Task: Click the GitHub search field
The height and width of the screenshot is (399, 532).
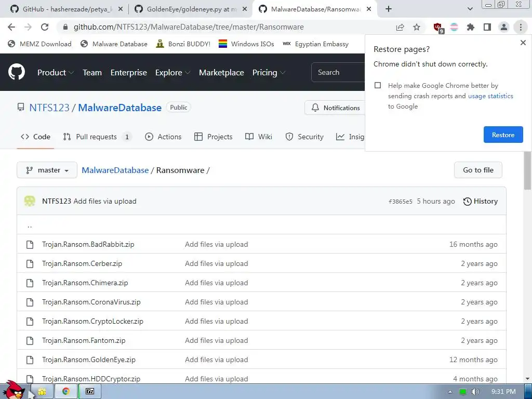Action: coord(338,72)
